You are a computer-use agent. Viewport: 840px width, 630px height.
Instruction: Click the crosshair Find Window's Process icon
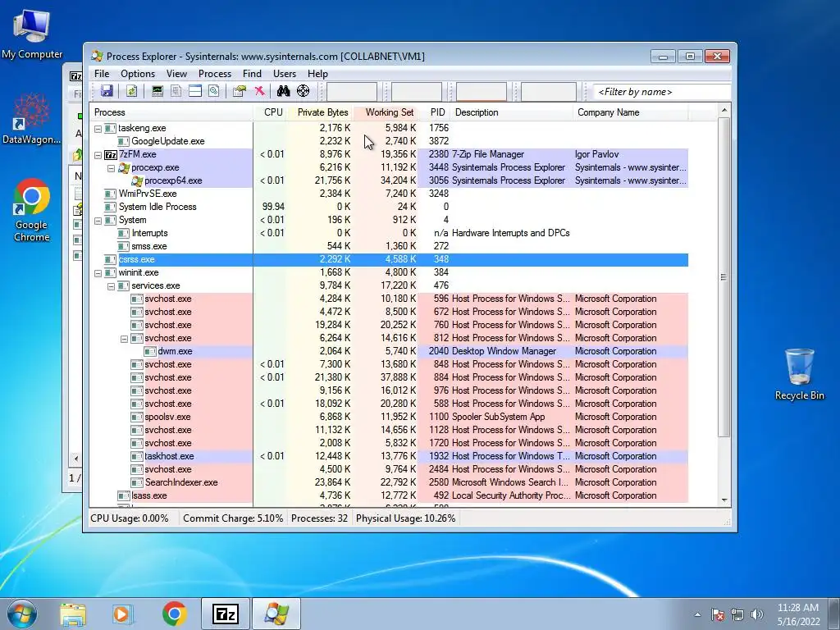303,91
